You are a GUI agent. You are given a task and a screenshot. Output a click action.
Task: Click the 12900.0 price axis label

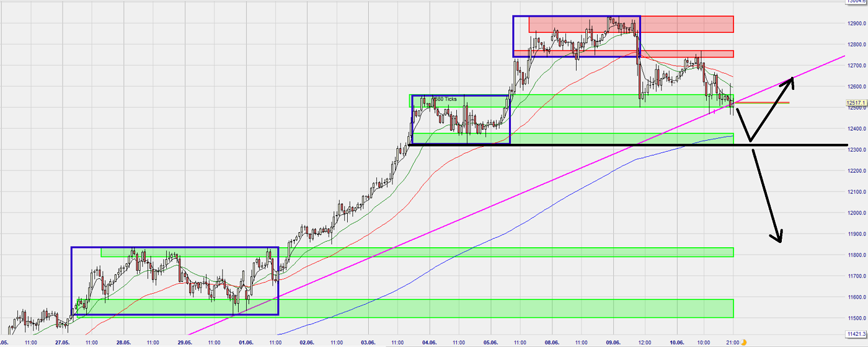tap(857, 24)
